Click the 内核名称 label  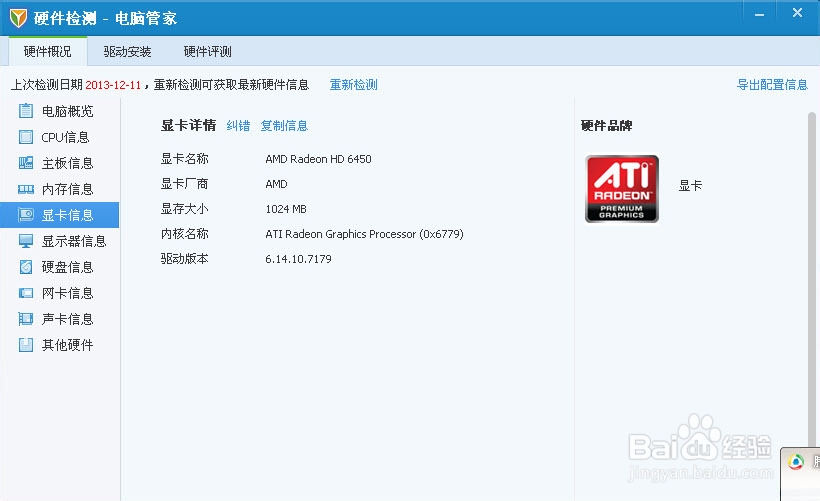click(185, 234)
